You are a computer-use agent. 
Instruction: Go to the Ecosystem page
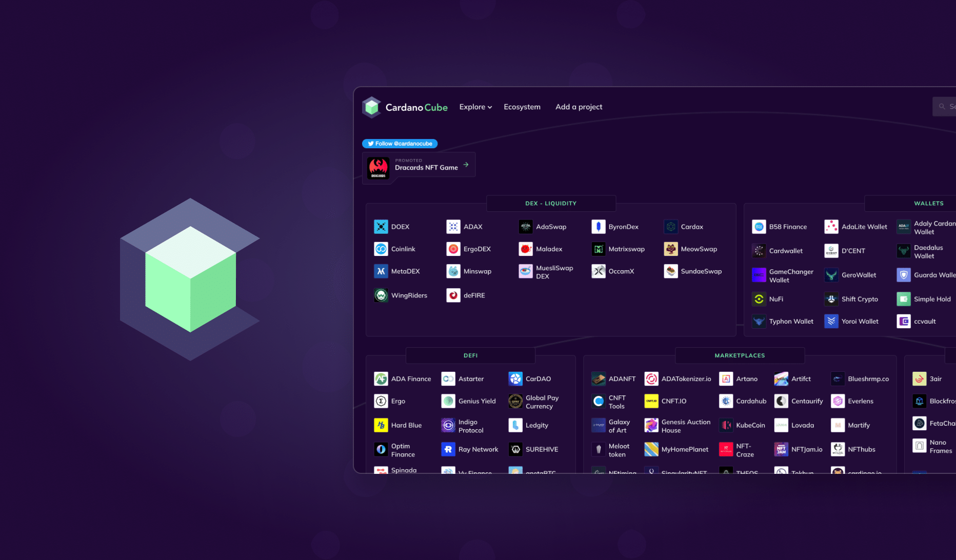point(522,107)
